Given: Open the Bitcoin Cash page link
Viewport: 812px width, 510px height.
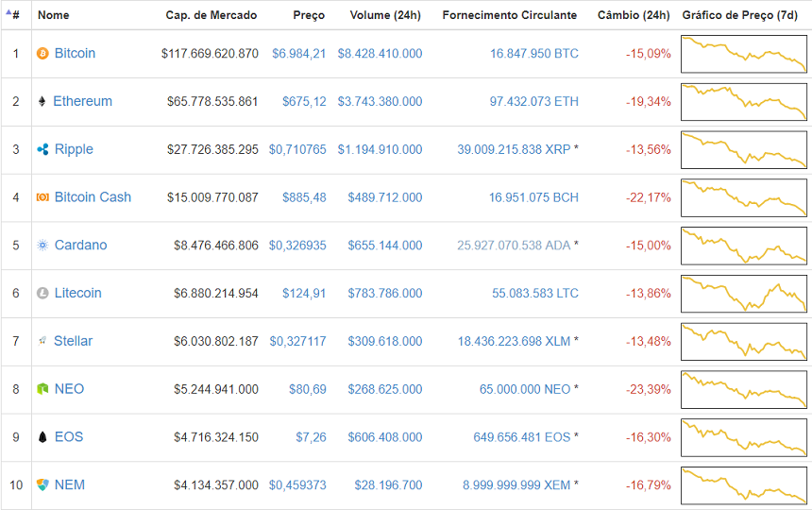Looking at the screenshot, I should point(93,197).
